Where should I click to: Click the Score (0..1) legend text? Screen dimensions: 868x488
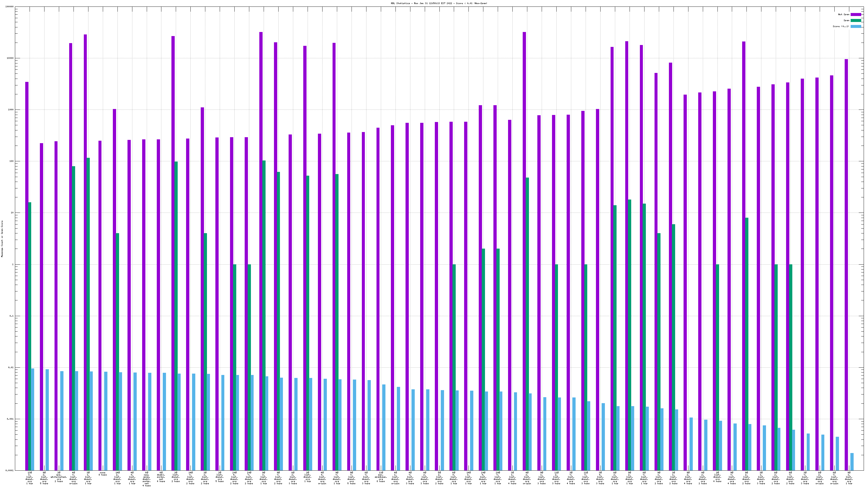[841, 26]
